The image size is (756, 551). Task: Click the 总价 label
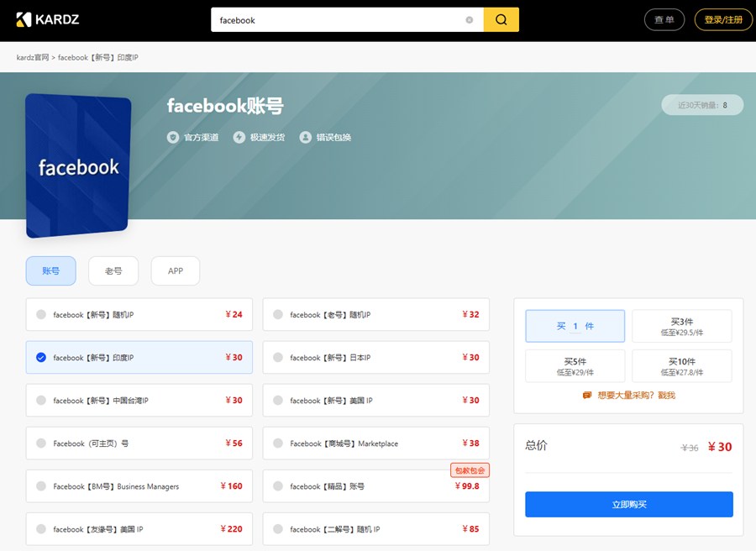(536, 445)
